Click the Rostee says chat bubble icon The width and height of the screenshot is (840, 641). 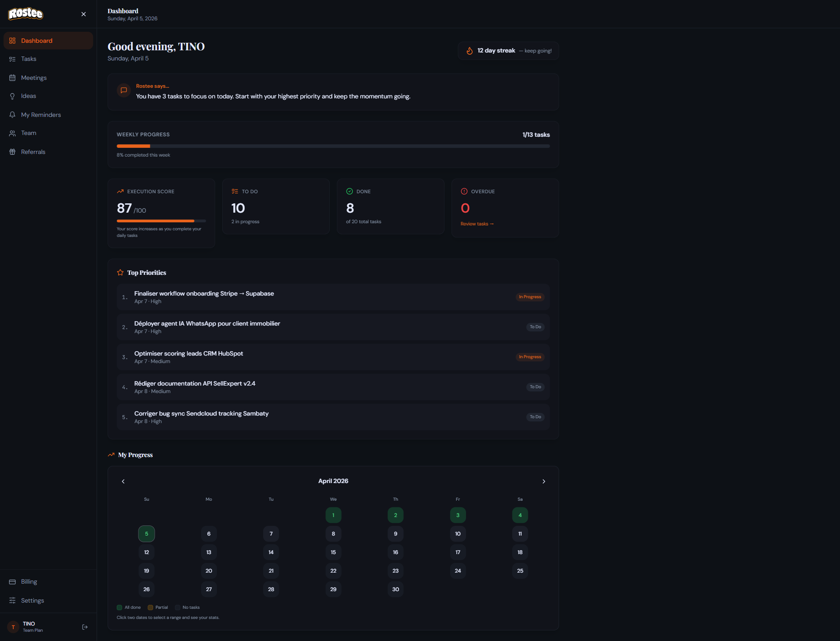124,90
